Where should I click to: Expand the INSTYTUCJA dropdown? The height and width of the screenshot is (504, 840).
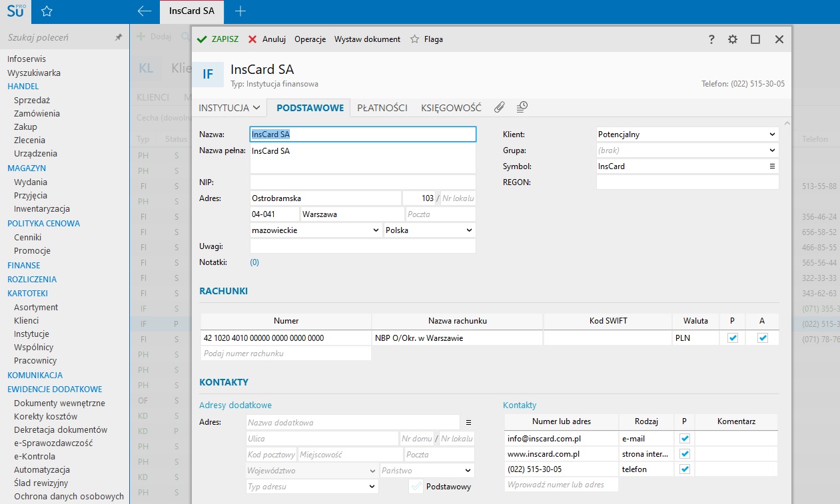coord(229,108)
